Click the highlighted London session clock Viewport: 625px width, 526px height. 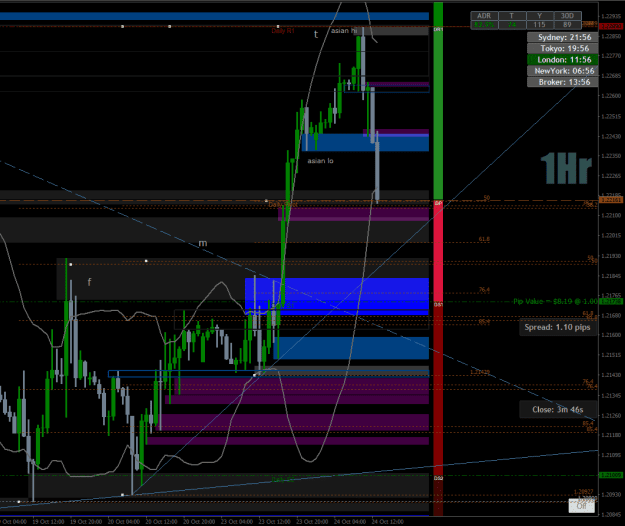562,59
